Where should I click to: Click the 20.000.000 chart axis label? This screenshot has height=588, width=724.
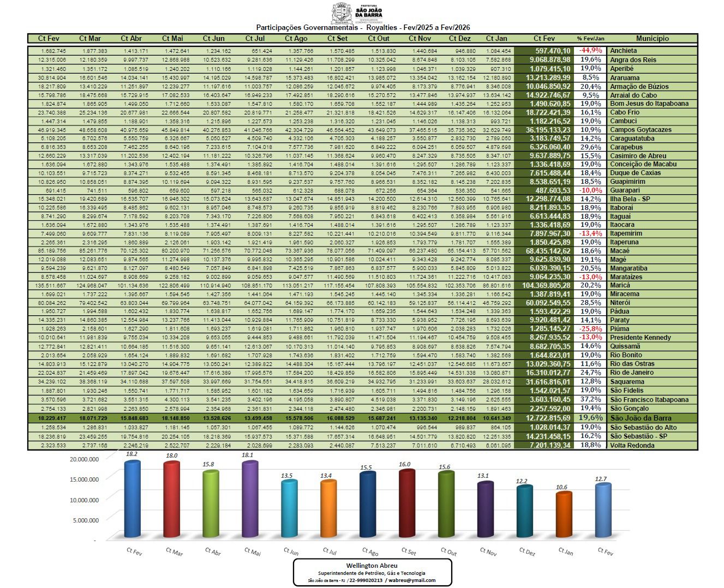84,459
